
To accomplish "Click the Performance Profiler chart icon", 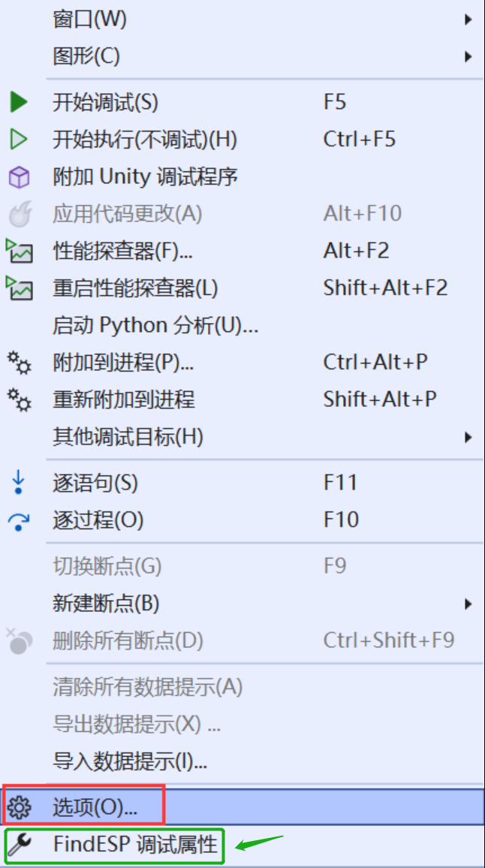I will (x=19, y=251).
